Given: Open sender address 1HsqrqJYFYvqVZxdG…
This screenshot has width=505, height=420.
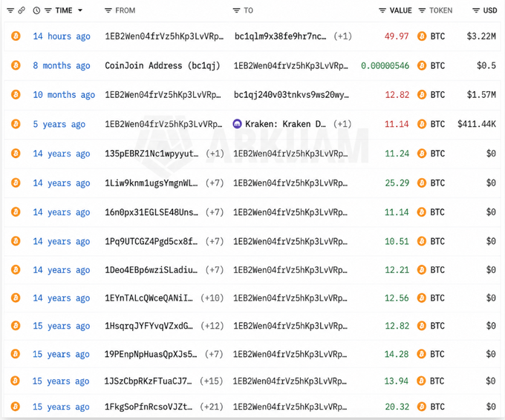Looking at the screenshot, I should pos(149,326).
